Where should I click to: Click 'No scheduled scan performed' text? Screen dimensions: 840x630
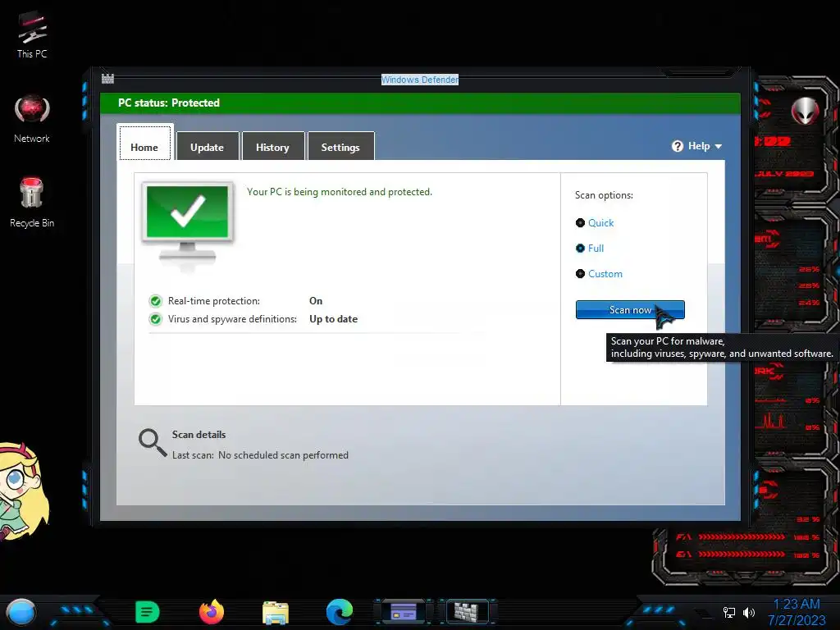(283, 455)
